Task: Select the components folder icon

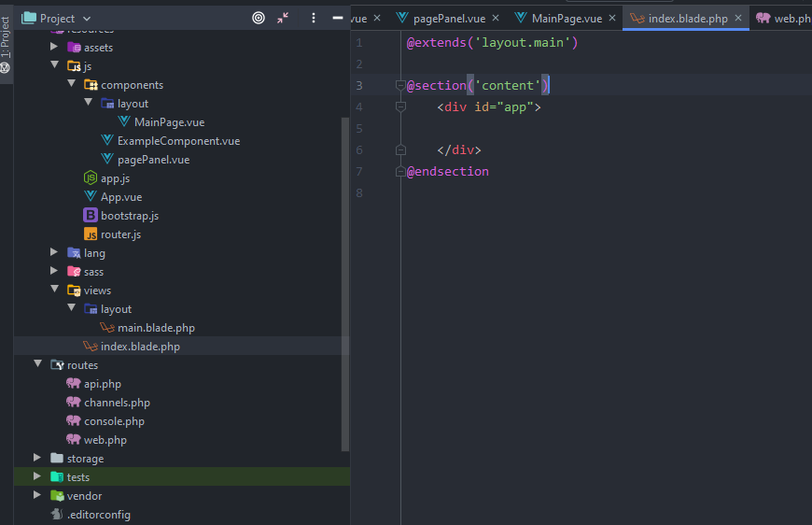Action: tap(91, 84)
